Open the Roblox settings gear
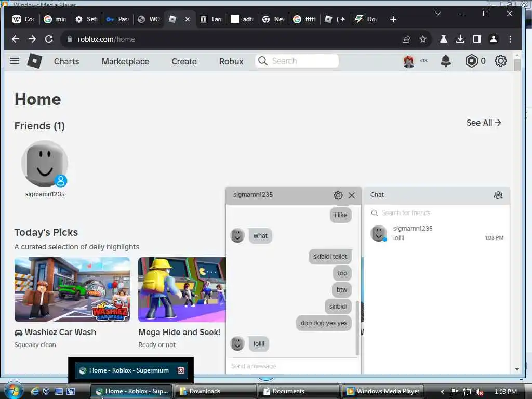532x399 pixels. click(500, 61)
